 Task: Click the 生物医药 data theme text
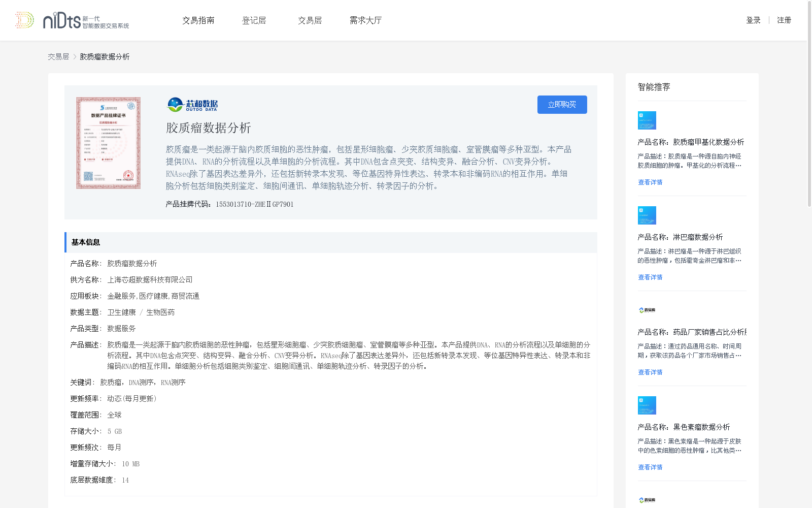click(160, 312)
